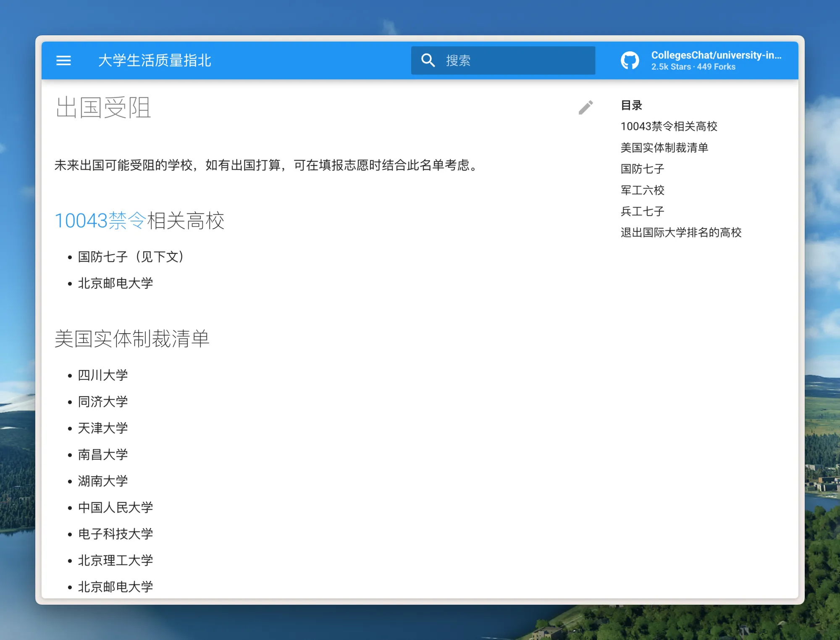Click the 电子科技大学 list item
Screen dimensions: 840x640
(115, 534)
